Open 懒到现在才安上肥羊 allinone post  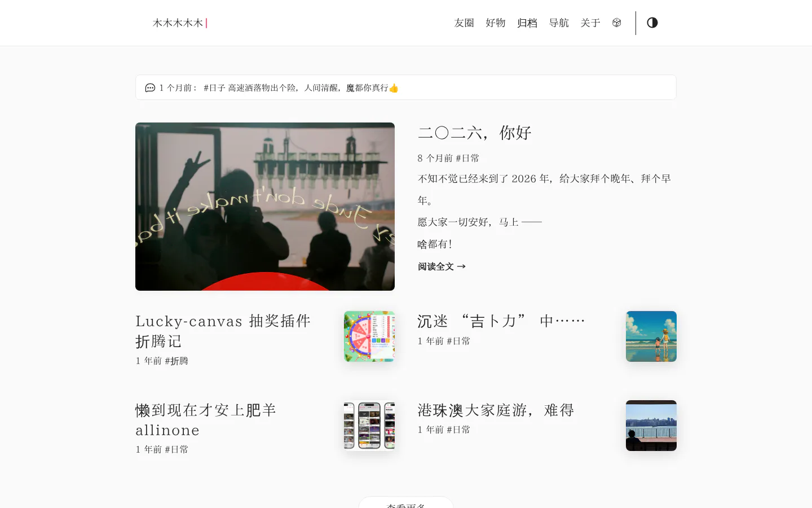click(x=206, y=420)
